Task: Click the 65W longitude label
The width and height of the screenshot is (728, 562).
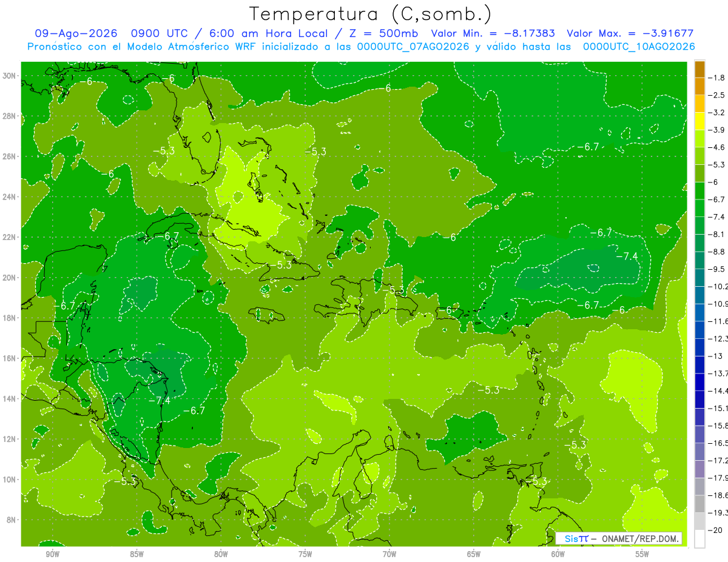Action: coord(474,554)
